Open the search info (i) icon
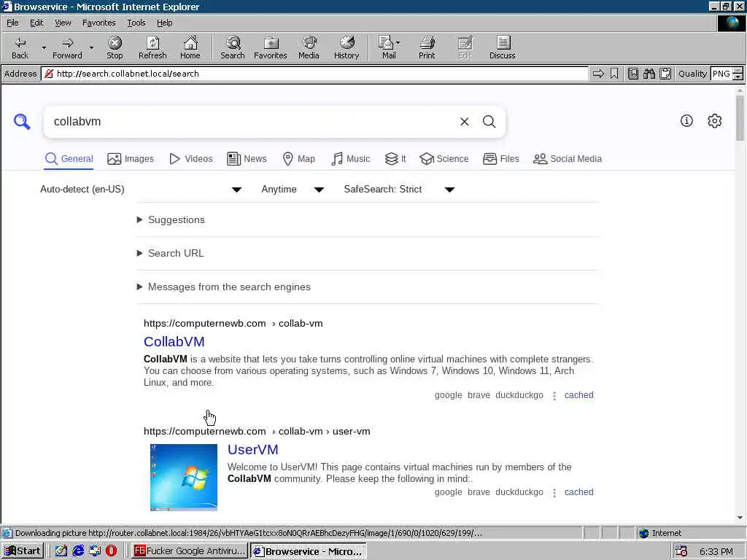747x560 pixels. click(686, 121)
